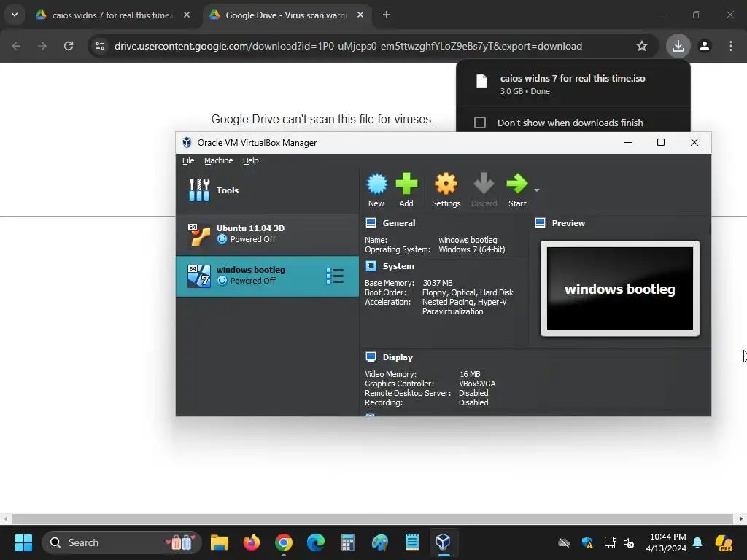Click the cloud sync tray icon

coord(564,542)
